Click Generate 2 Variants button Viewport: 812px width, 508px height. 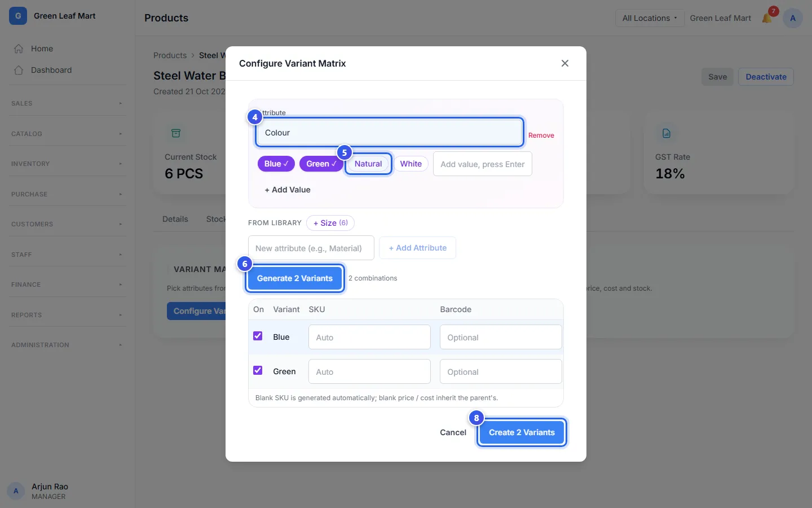click(x=295, y=278)
